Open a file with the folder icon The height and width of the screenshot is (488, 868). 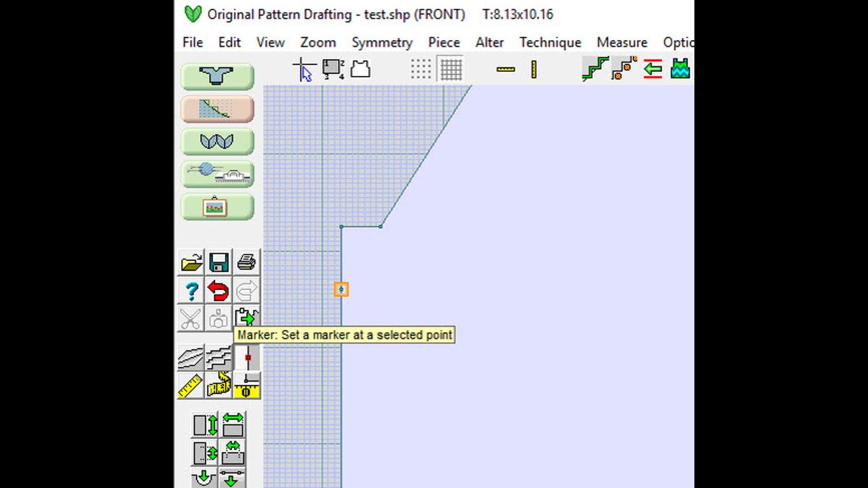click(x=191, y=262)
